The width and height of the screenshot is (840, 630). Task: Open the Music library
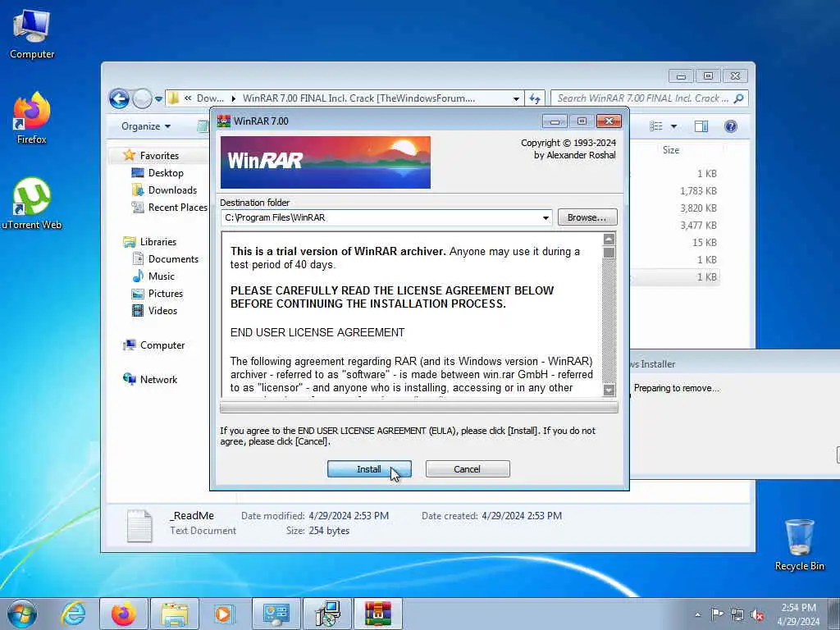pyautogui.click(x=162, y=276)
